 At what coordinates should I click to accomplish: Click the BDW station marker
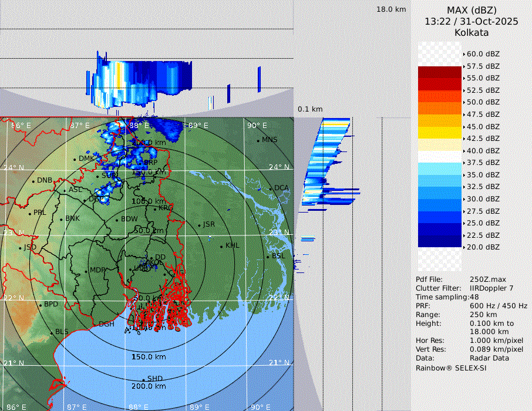[117, 220]
